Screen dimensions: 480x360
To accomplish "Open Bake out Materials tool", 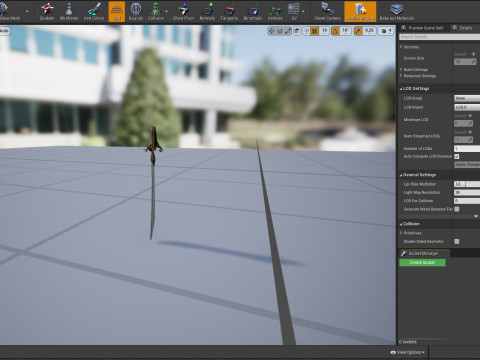I will pos(397,12).
